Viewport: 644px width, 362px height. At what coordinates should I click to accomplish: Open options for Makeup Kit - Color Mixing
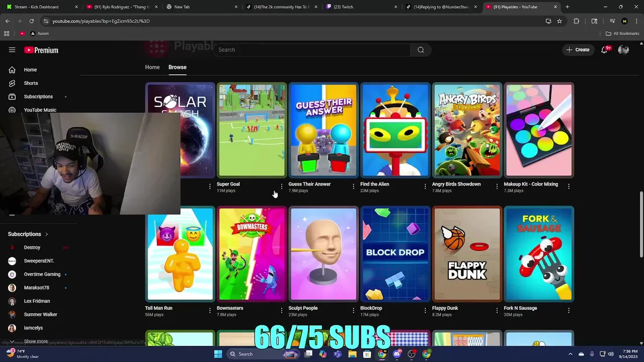coord(569,187)
